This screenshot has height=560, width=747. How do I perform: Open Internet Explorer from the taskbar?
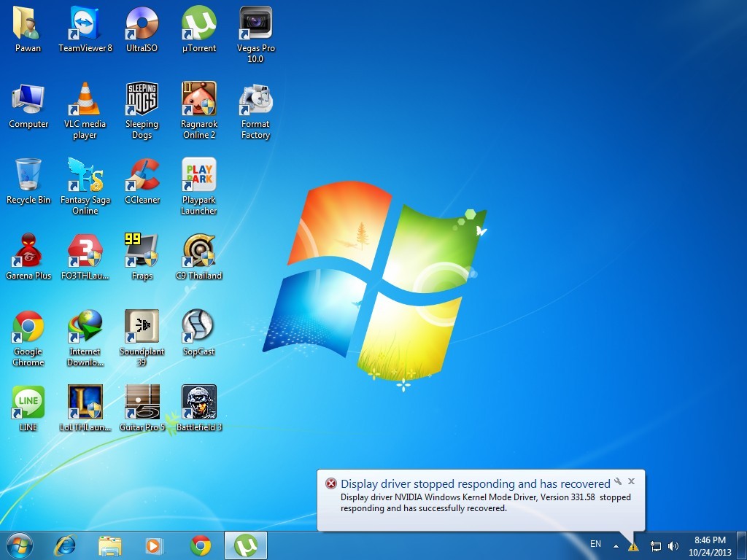65,545
